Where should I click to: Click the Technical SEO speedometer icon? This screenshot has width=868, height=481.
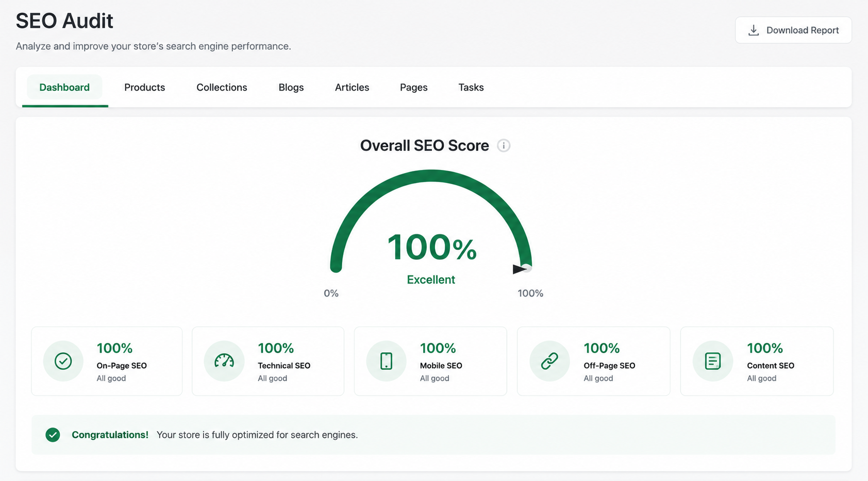click(x=224, y=361)
